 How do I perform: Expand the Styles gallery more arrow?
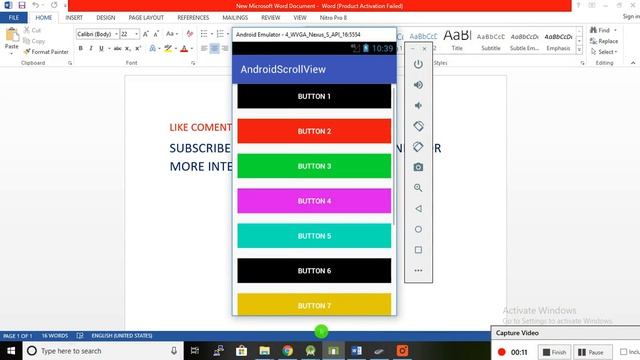pos(579,50)
